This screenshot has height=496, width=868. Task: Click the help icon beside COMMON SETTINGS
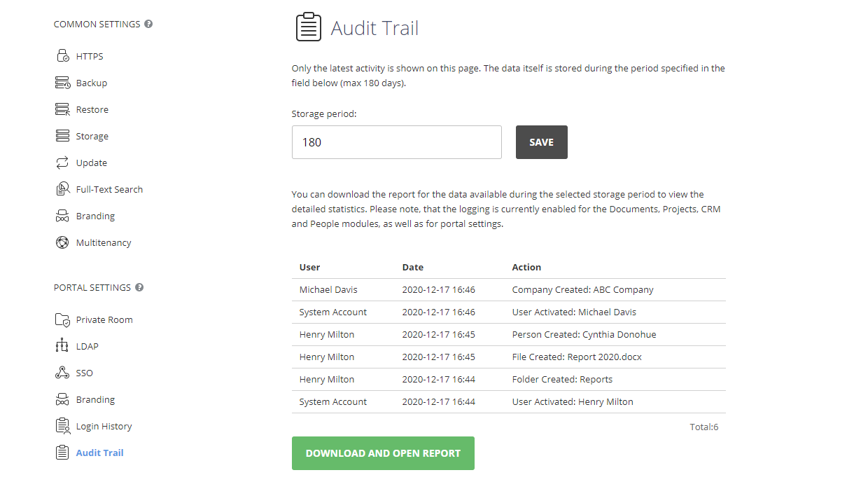[x=148, y=23]
